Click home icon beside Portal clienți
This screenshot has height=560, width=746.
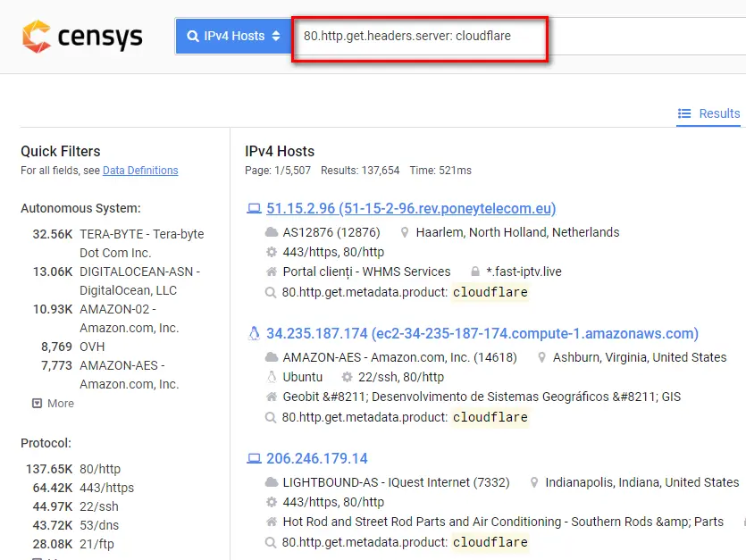272,272
